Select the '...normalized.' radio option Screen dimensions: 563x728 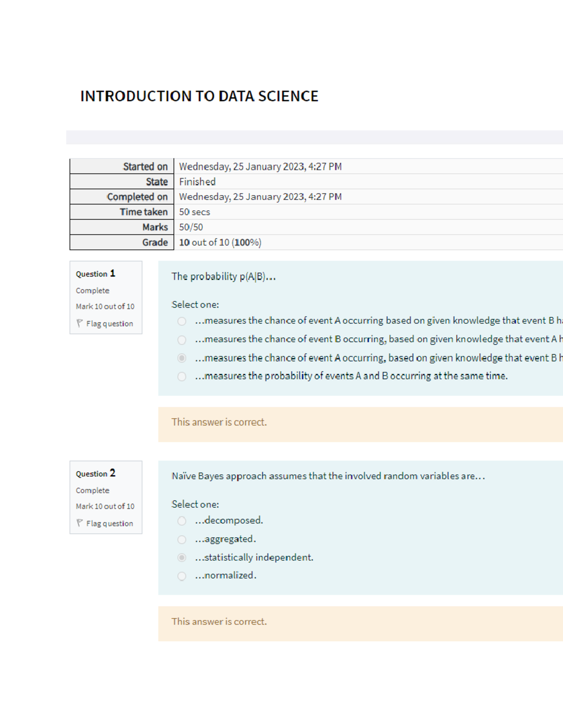[x=182, y=576]
